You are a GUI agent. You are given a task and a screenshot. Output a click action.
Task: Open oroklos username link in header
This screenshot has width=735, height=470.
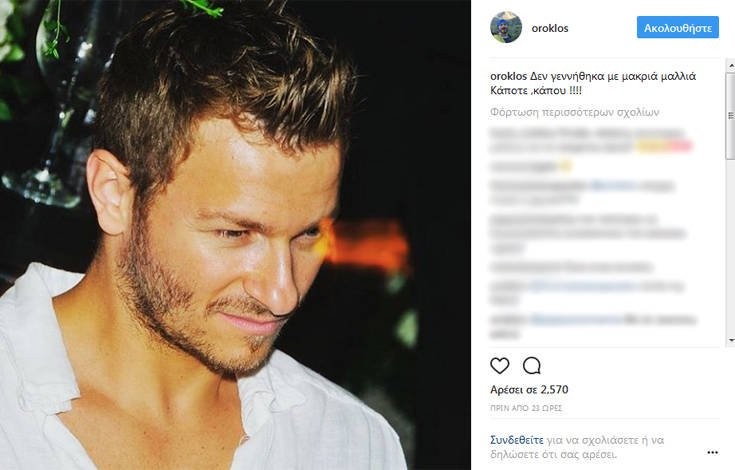point(550,28)
